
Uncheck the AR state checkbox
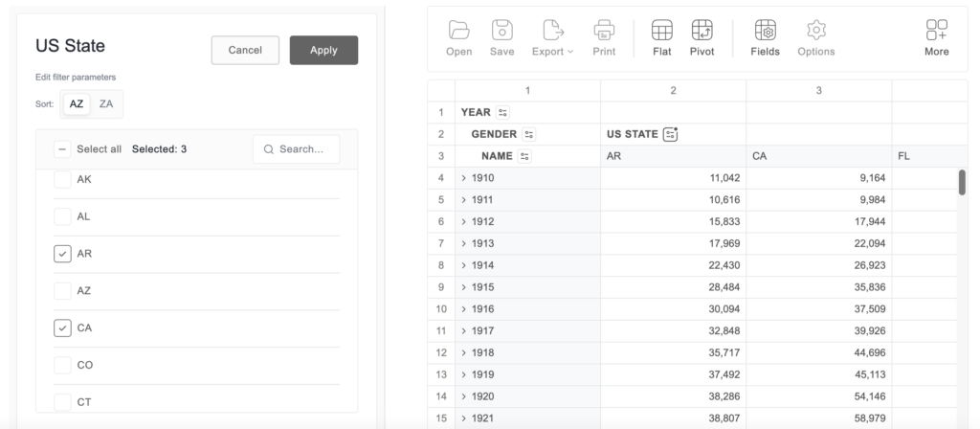(62, 254)
